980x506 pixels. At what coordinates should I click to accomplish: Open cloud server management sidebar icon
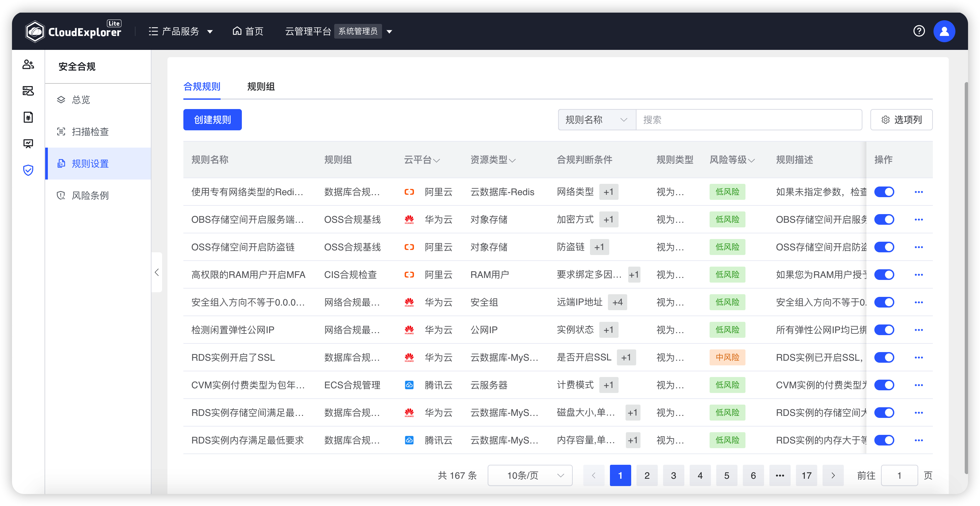click(x=28, y=91)
